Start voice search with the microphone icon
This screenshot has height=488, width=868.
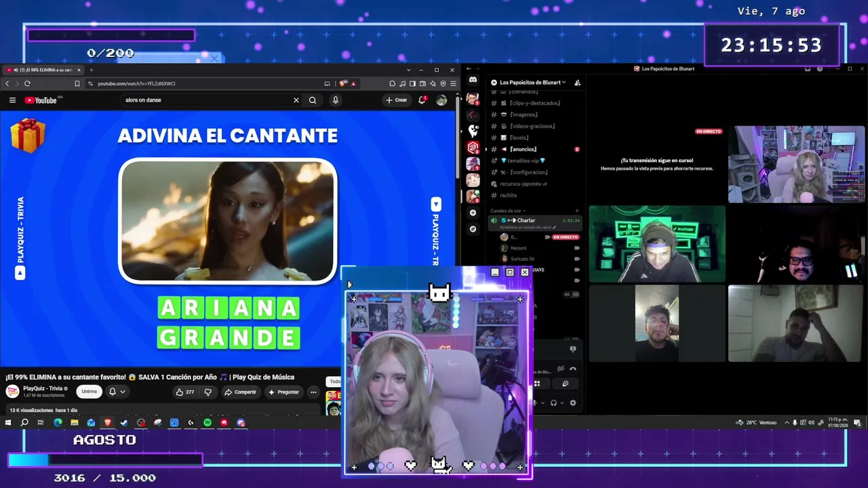pyautogui.click(x=335, y=100)
